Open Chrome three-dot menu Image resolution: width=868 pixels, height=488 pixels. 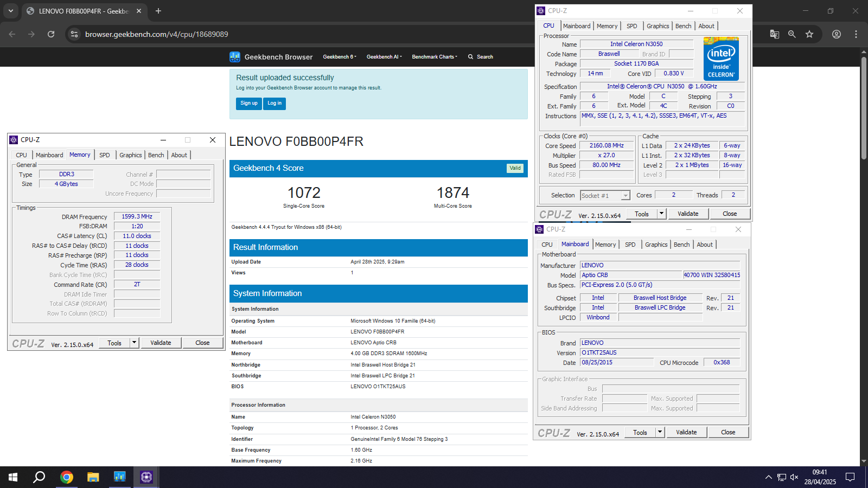[856, 34]
